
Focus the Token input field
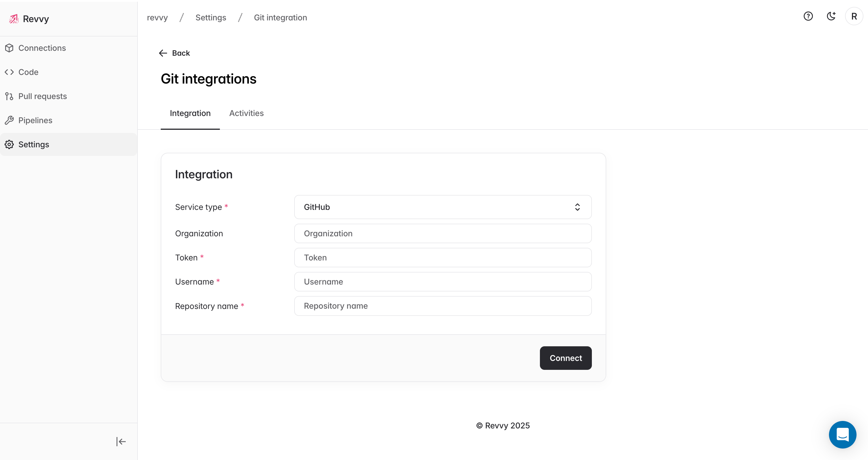click(x=443, y=258)
